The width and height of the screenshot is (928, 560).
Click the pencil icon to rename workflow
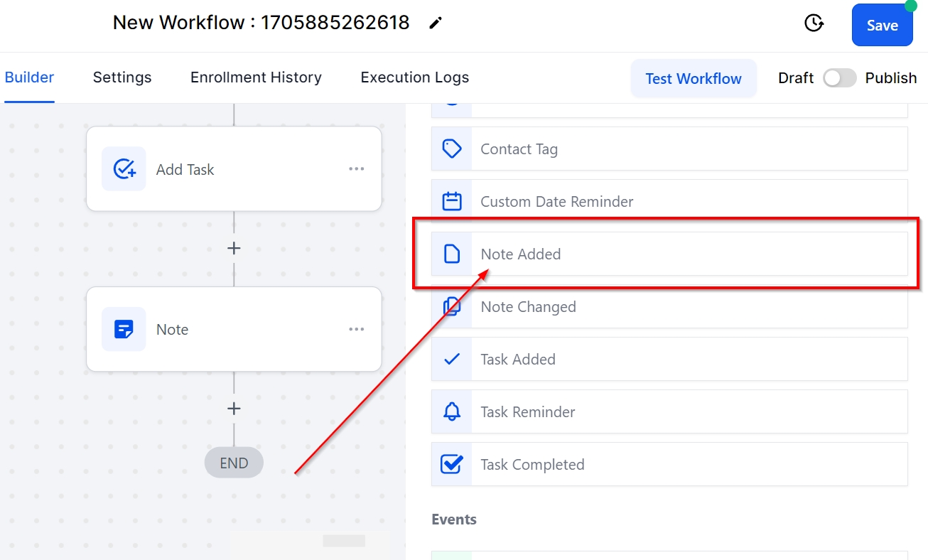point(436,23)
